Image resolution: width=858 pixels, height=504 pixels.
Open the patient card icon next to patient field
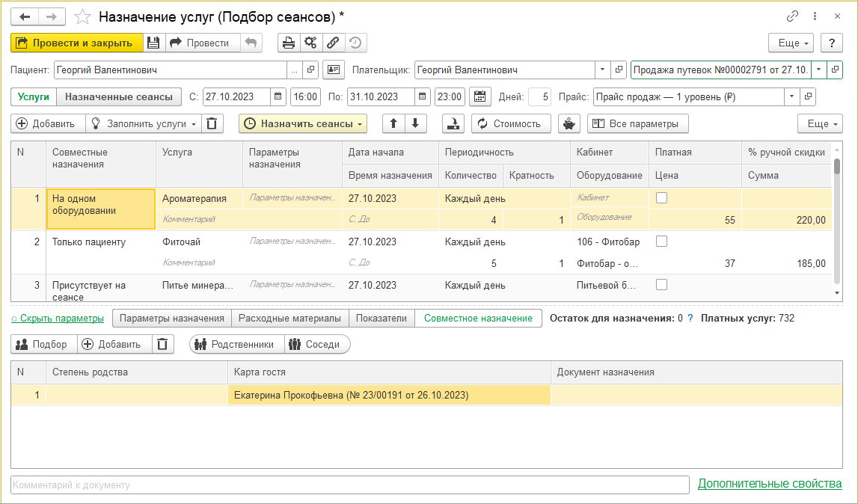point(333,70)
